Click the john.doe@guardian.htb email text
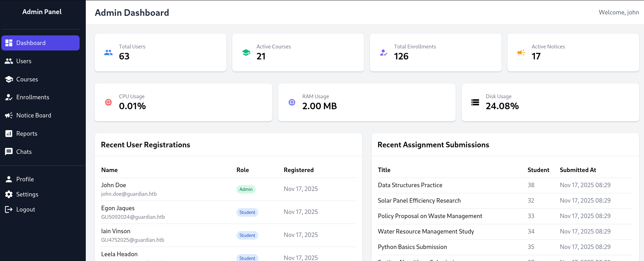The height and width of the screenshot is (261, 644). tap(129, 194)
